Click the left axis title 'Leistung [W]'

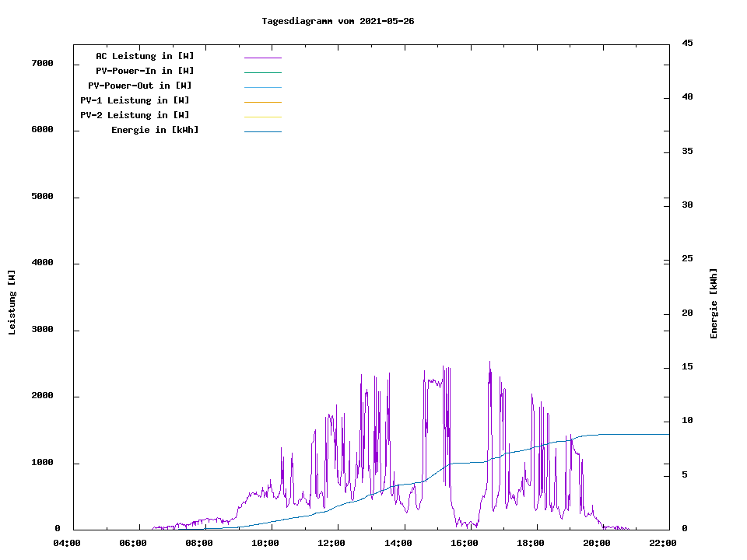(12, 303)
